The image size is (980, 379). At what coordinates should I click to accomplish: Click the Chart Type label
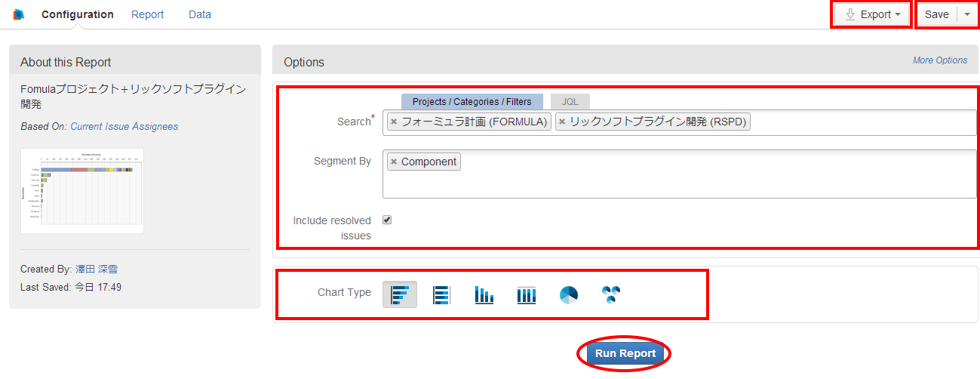pos(344,293)
